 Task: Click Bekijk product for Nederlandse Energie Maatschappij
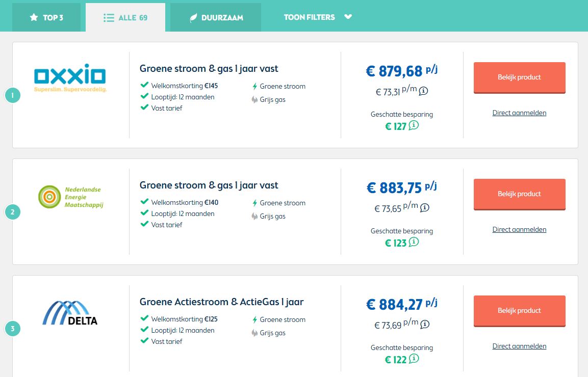point(519,194)
